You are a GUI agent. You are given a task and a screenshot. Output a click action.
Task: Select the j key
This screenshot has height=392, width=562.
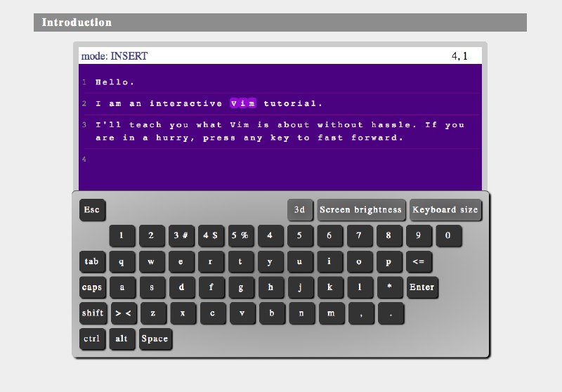[x=301, y=287]
